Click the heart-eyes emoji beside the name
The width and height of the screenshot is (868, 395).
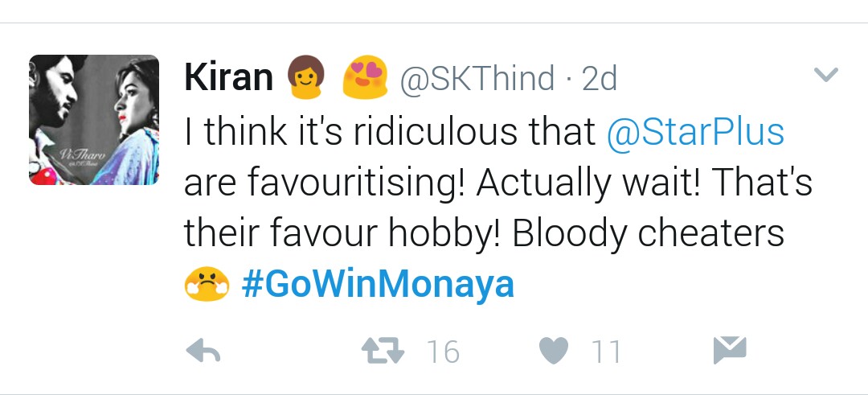pos(366,78)
